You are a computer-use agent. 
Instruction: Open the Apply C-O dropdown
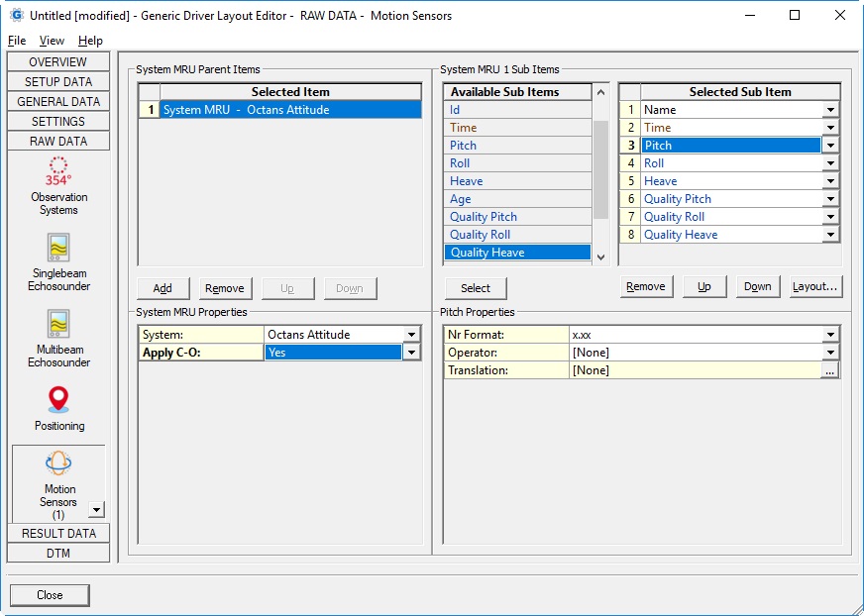point(411,353)
